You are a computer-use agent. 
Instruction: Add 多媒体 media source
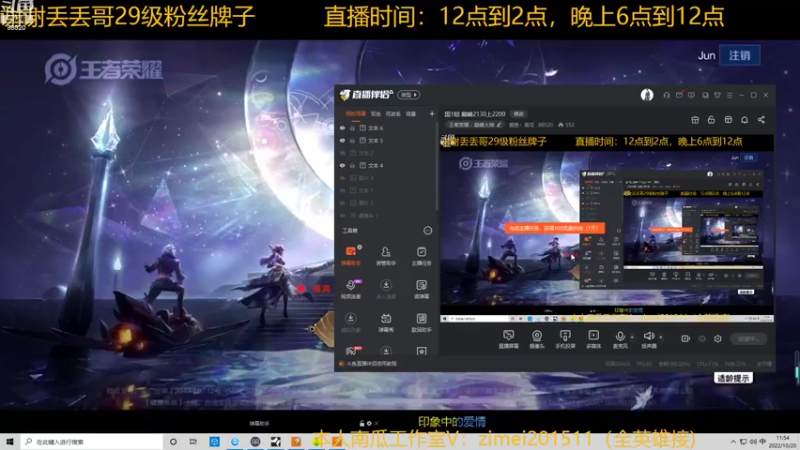(593, 339)
